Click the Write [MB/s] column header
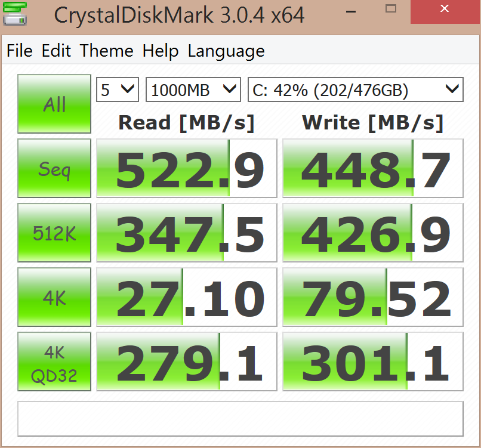Screen dimensions: 481x448 (373, 123)
